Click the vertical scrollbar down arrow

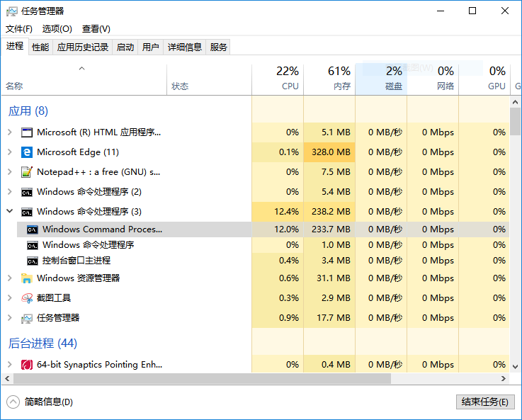pyautogui.click(x=516, y=366)
